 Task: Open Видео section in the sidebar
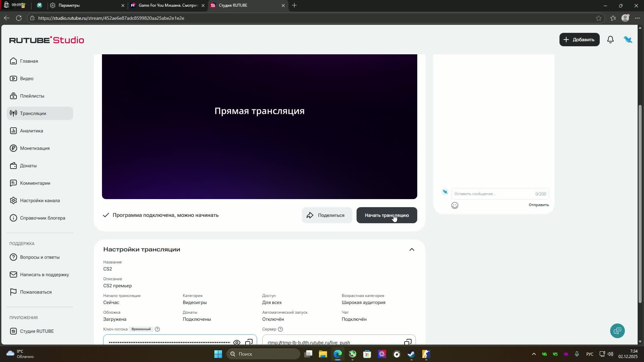[x=26, y=78]
